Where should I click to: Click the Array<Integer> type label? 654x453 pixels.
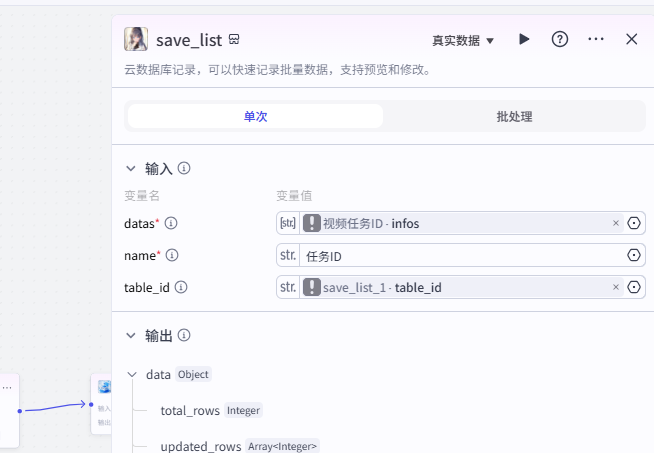pos(282,446)
